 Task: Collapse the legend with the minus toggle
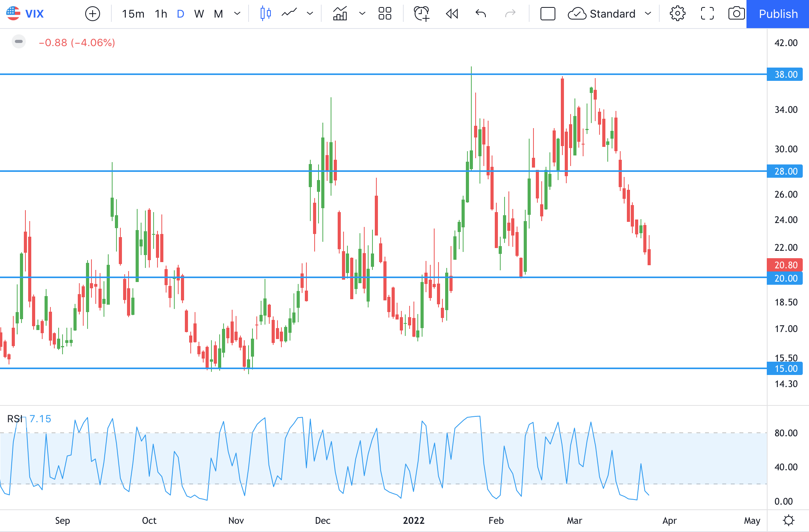[19, 41]
